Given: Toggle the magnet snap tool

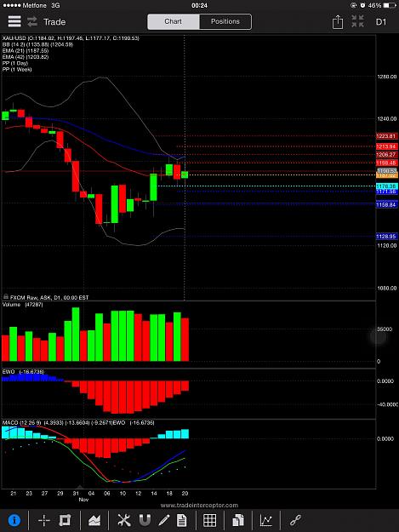Looking at the screenshot, I should (x=145, y=520).
